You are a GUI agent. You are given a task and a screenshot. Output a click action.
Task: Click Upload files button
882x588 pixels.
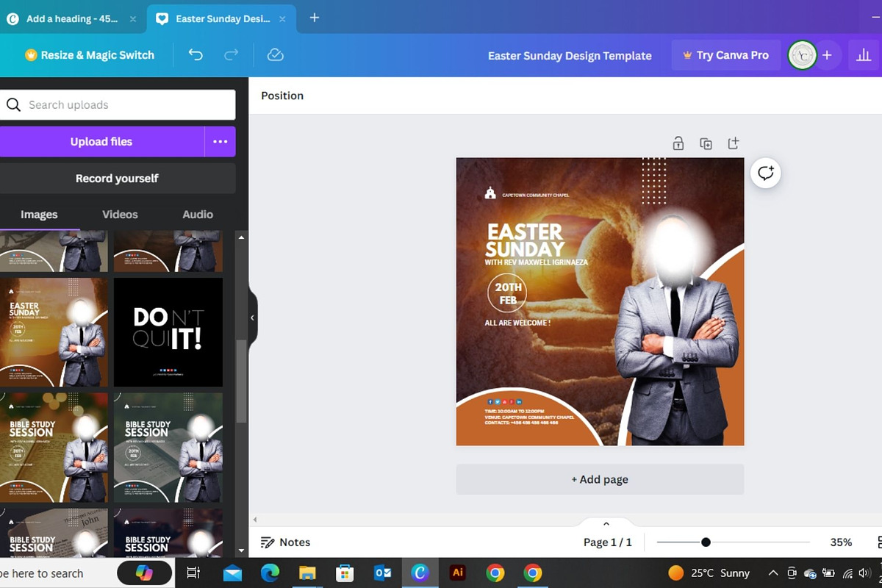[101, 142]
